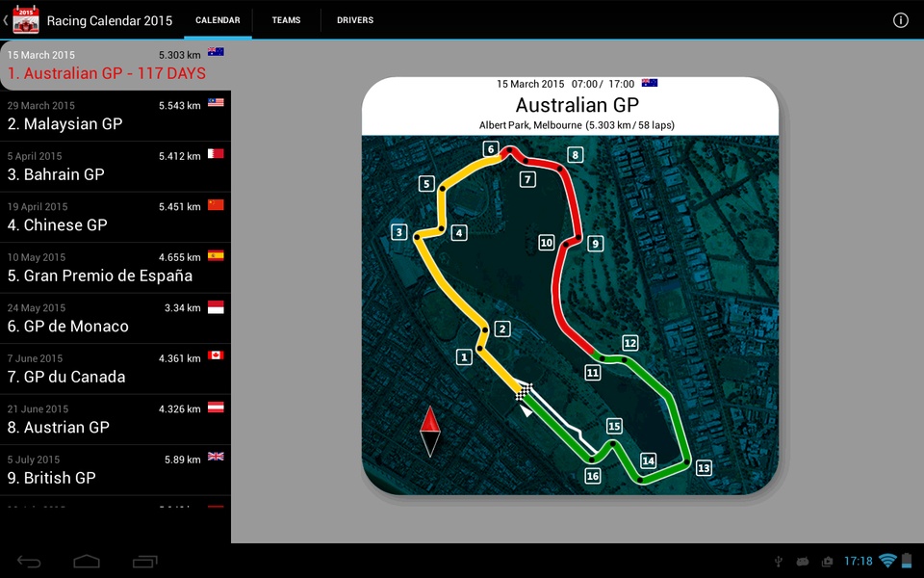Image resolution: width=924 pixels, height=578 pixels.
Task: Click turn 14 marker on track
Action: click(648, 460)
